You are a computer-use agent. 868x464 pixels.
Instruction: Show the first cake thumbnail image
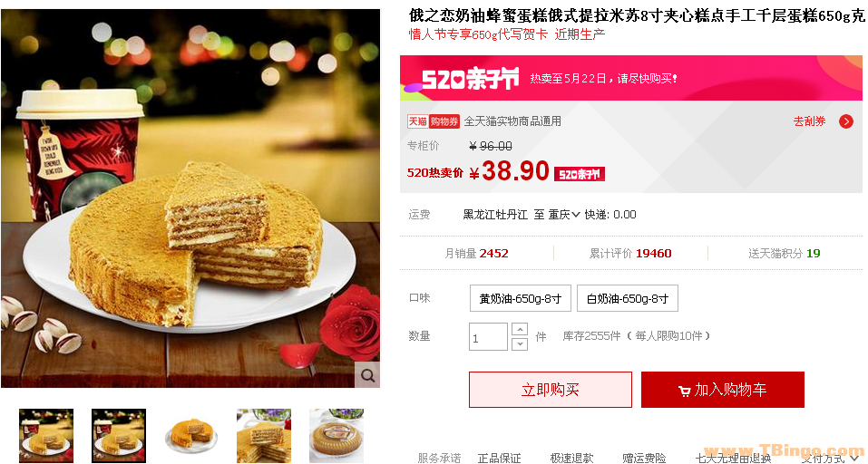[x=46, y=436]
